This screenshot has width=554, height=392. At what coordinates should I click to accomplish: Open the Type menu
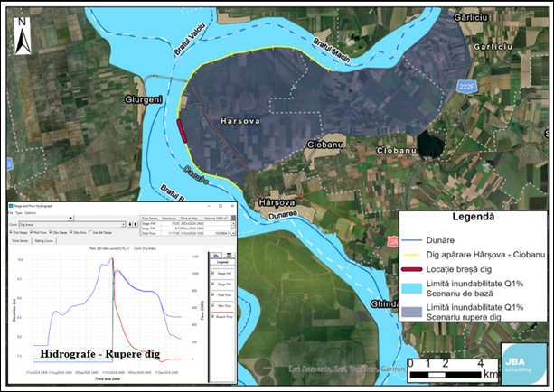coord(19,213)
